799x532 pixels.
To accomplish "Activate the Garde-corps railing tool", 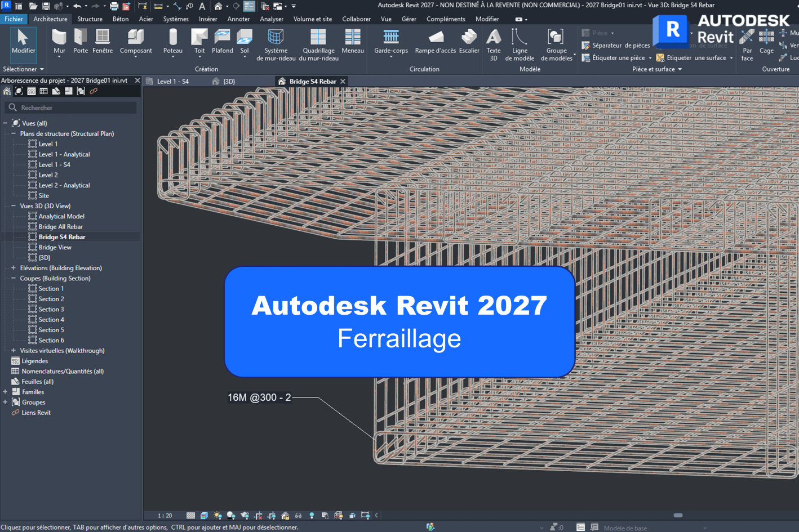I will pyautogui.click(x=391, y=42).
